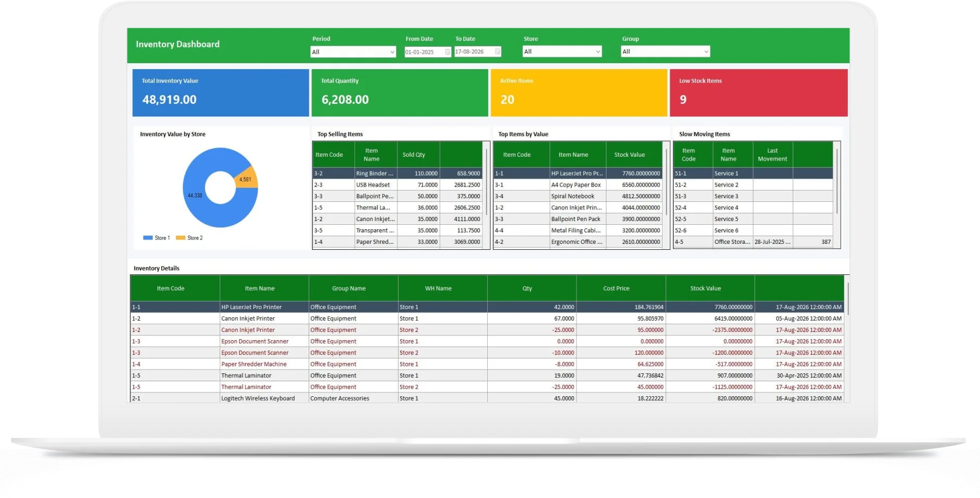Select the Total Inventory Value card
Image resolution: width=980 pixels, height=498 pixels.
[x=220, y=93]
